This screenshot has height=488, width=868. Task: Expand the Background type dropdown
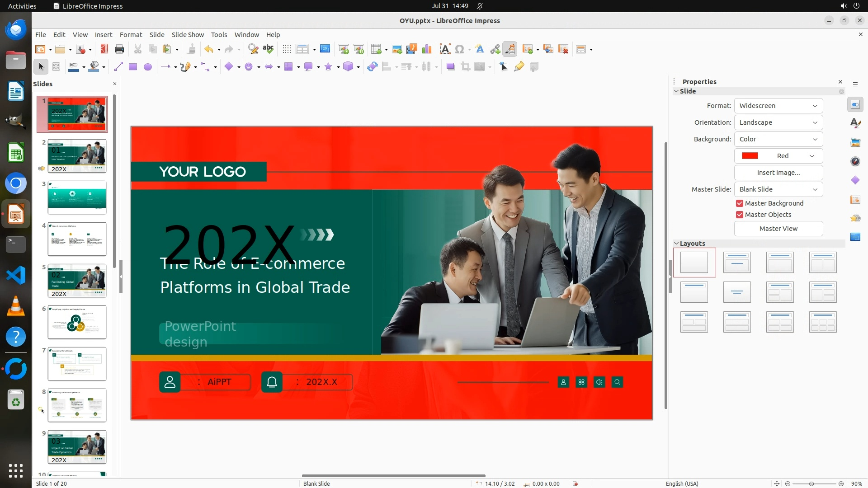pyautogui.click(x=778, y=139)
